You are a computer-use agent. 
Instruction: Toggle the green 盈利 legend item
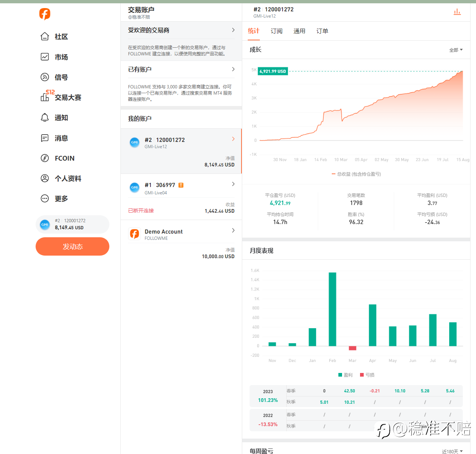click(x=345, y=375)
